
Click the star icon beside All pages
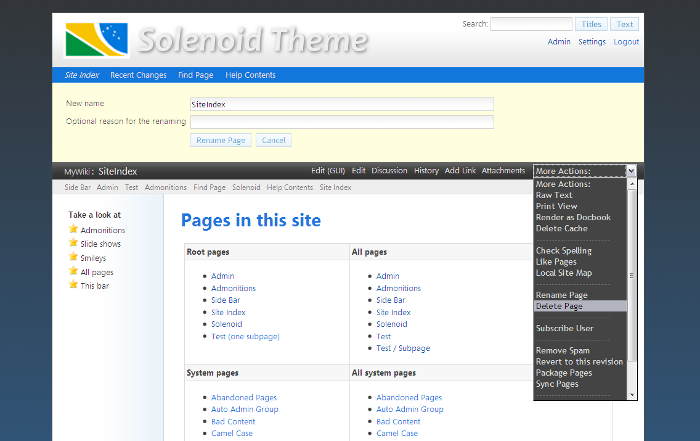[x=73, y=271]
